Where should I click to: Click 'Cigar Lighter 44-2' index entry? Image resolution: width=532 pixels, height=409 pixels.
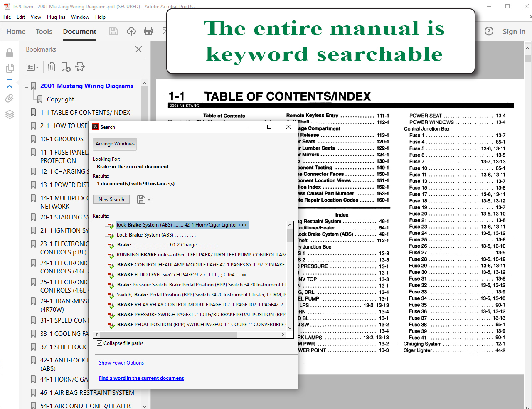click(454, 351)
